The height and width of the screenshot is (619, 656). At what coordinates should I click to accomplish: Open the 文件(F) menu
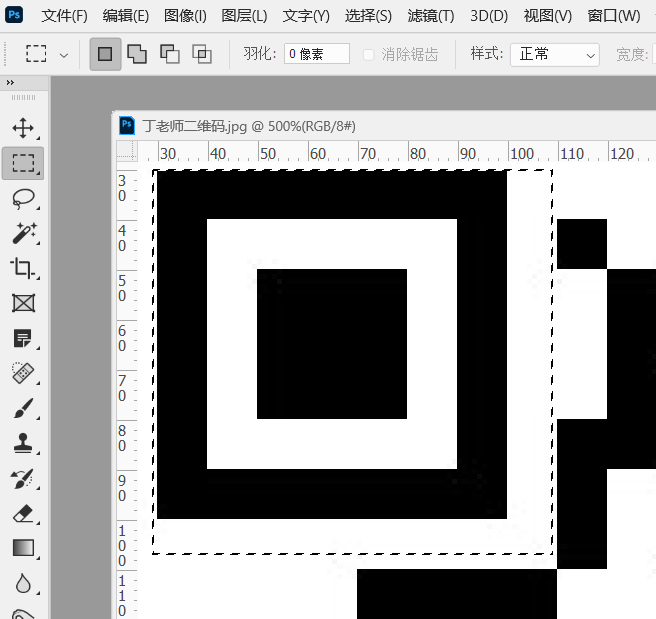click(x=64, y=16)
